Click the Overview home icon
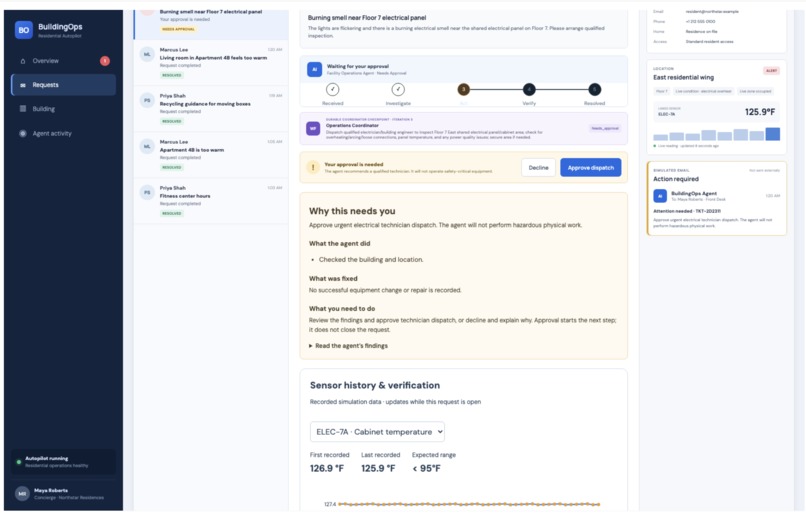This screenshot has width=806, height=517. [x=23, y=61]
